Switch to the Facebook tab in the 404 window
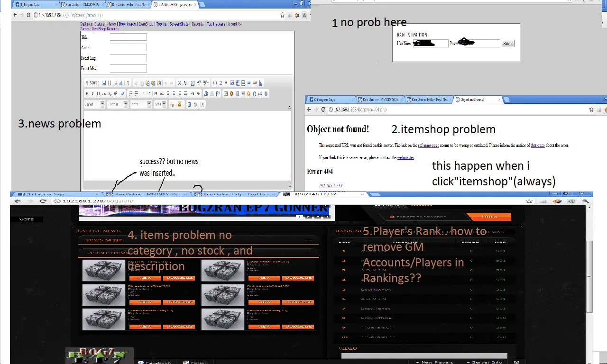607x364 pixels. coord(330,100)
